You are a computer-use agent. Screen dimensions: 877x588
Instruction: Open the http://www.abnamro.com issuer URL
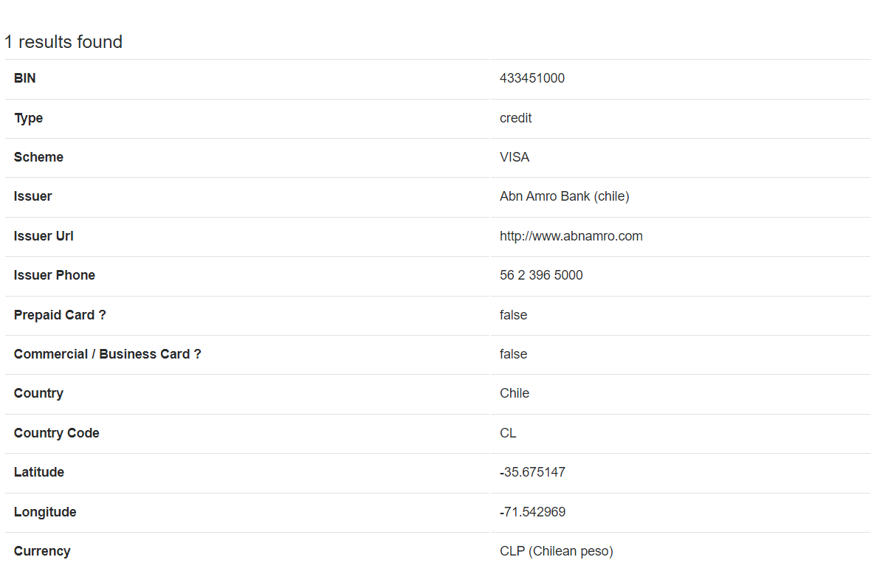pos(571,236)
